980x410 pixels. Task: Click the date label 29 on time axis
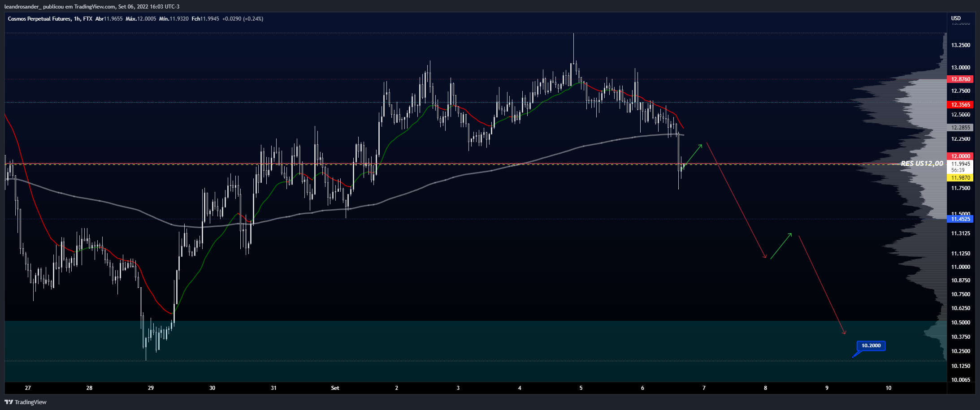pos(151,388)
